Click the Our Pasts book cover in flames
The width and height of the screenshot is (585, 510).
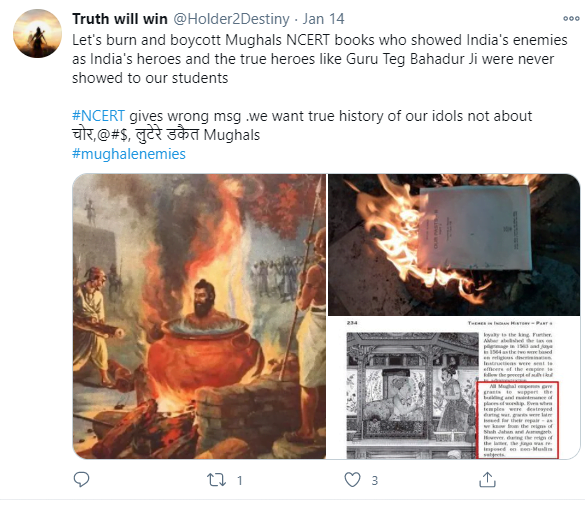point(475,228)
